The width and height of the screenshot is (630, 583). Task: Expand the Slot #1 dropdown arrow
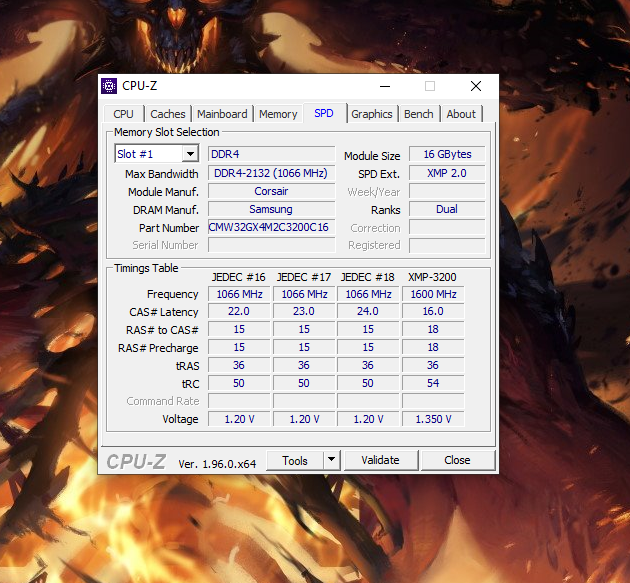click(190, 153)
